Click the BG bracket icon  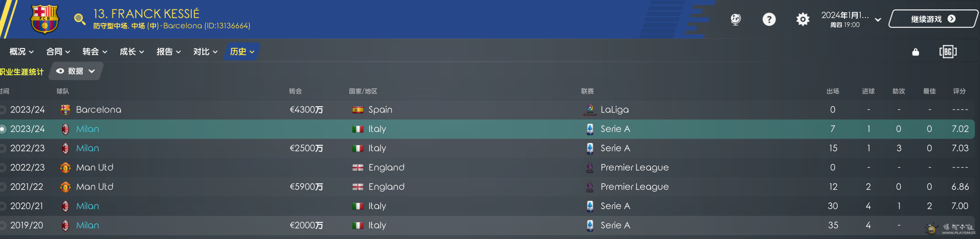click(x=948, y=52)
